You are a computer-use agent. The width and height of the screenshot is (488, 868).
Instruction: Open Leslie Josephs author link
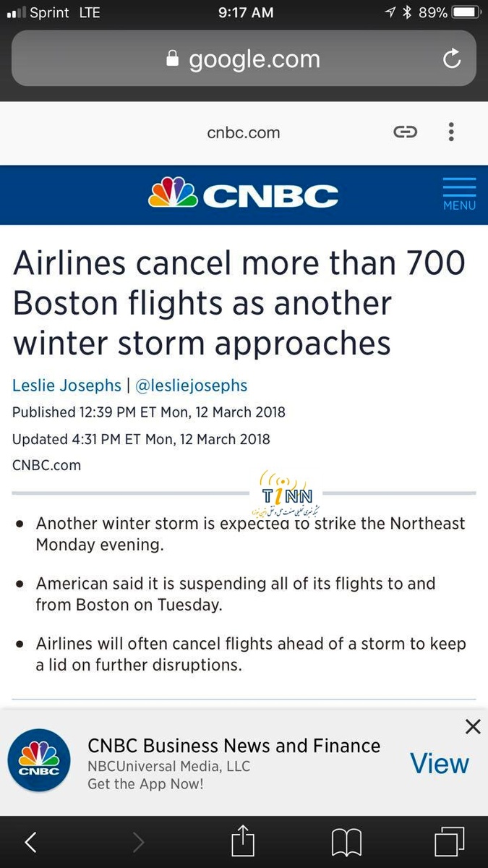pos(67,386)
